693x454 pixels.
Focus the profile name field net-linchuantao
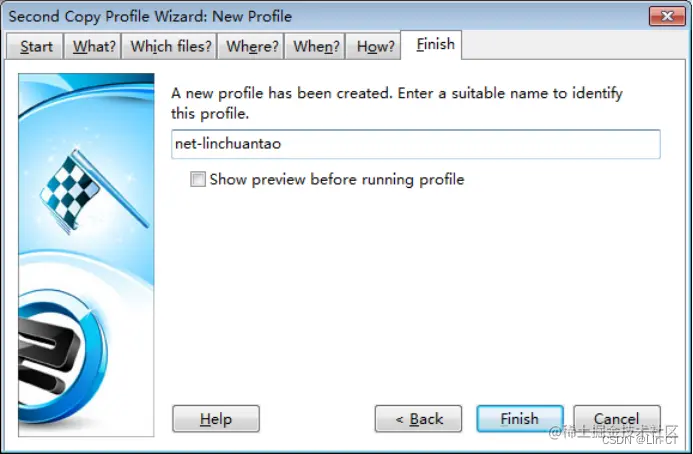(415, 144)
